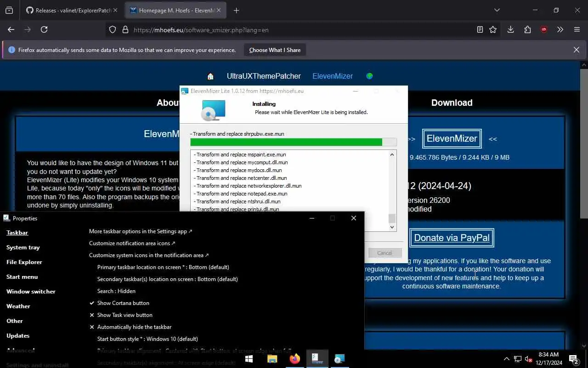
Task: Select Updates section in Properties
Action: pyautogui.click(x=18, y=336)
